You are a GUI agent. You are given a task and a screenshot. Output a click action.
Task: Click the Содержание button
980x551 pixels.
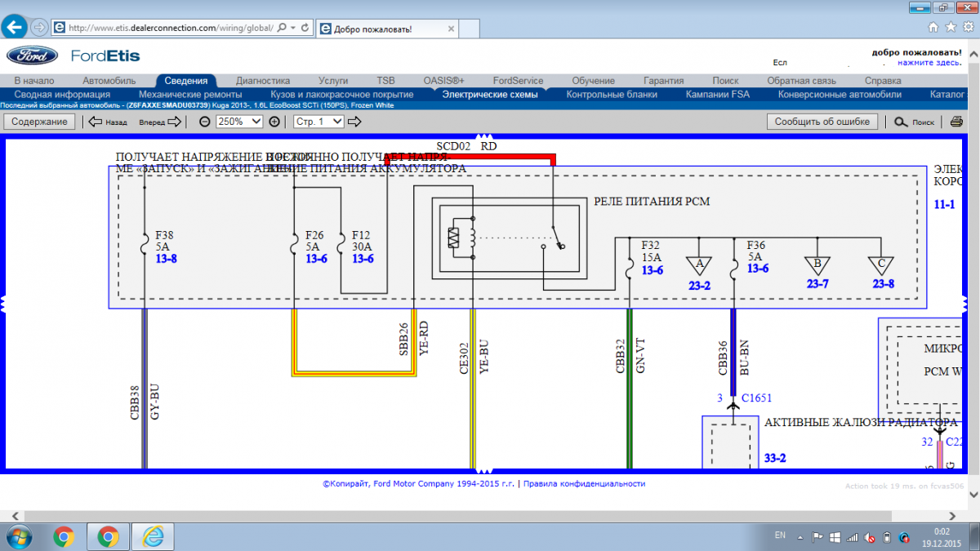pyautogui.click(x=40, y=122)
